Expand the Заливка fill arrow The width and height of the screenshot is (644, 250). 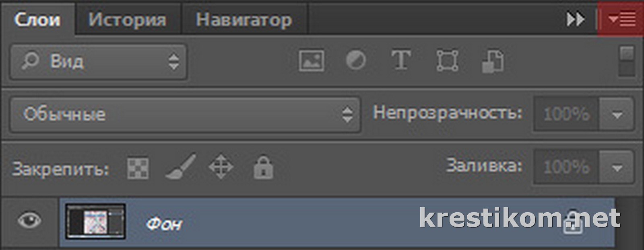click(617, 167)
